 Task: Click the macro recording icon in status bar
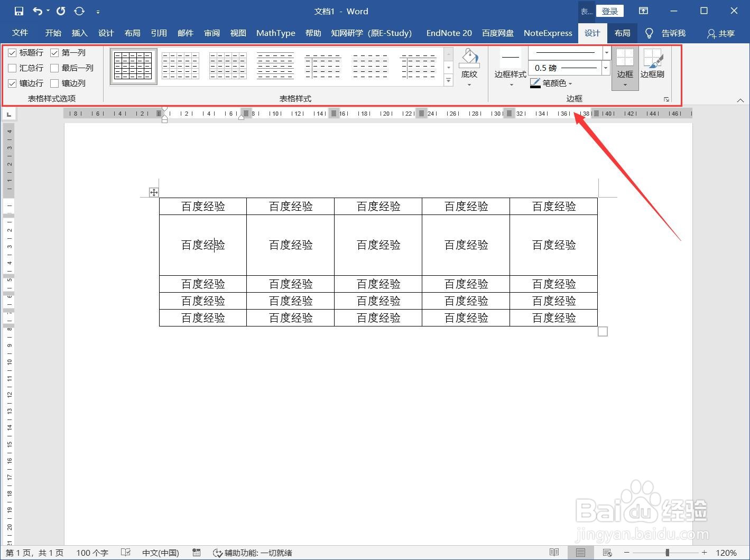[197, 553]
